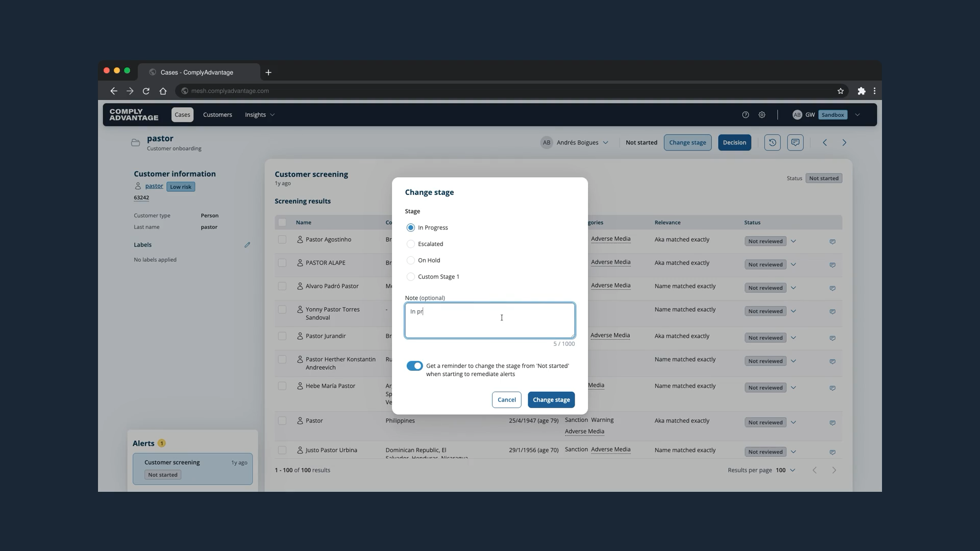Reload the page in browser
Image resolution: width=980 pixels, height=551 pixels.
tap(146, 91)
